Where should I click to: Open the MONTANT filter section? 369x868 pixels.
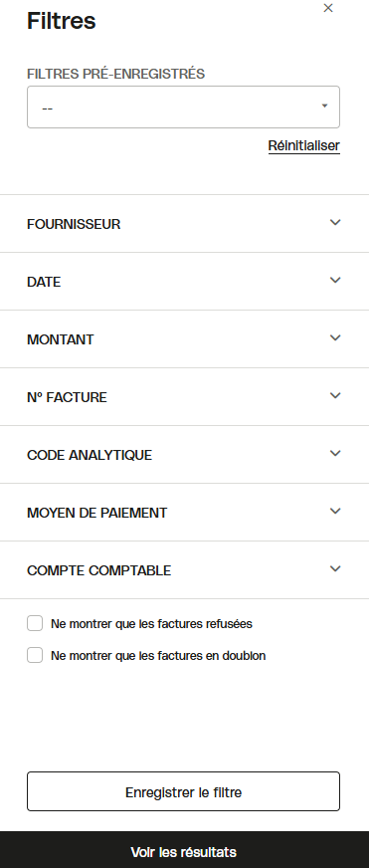[184, 338]
